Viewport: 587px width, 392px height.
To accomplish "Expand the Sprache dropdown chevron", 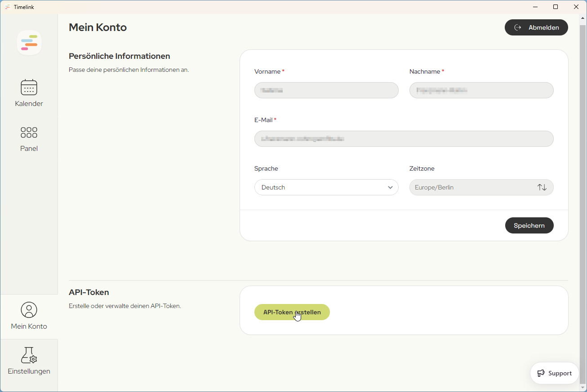I will 390,187.
